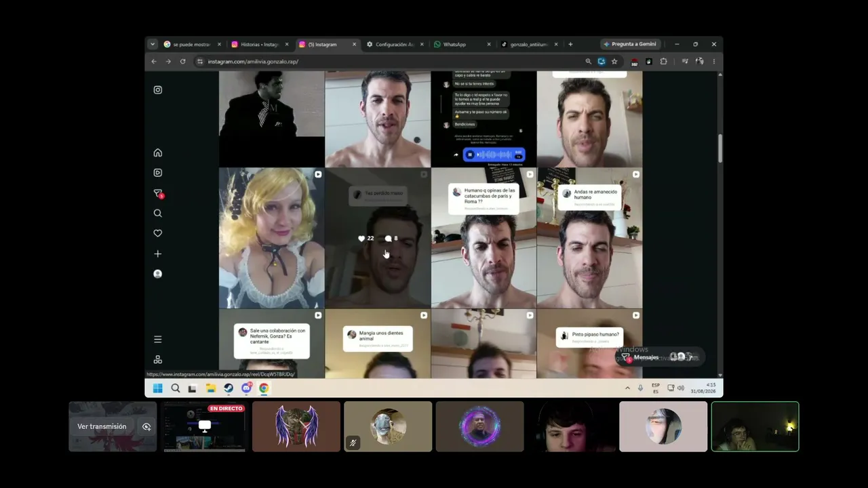Image resolution: width=868 pixels, height=488 pixels.
Task: Open Chrome media controls icon
Action: (x=685, y=62)
